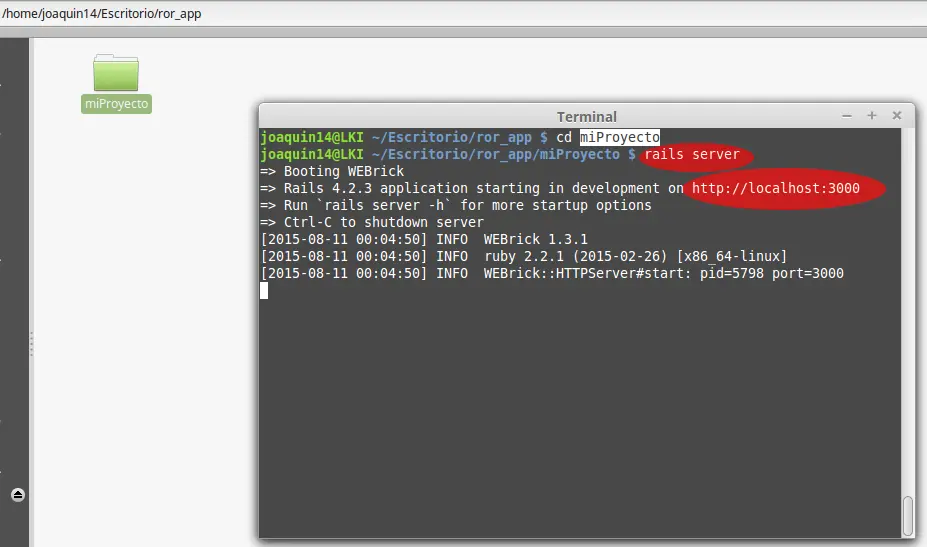Click the terminal vertical scrollbar handle
The width and height of the screenshot is (927, 547).
907,516
